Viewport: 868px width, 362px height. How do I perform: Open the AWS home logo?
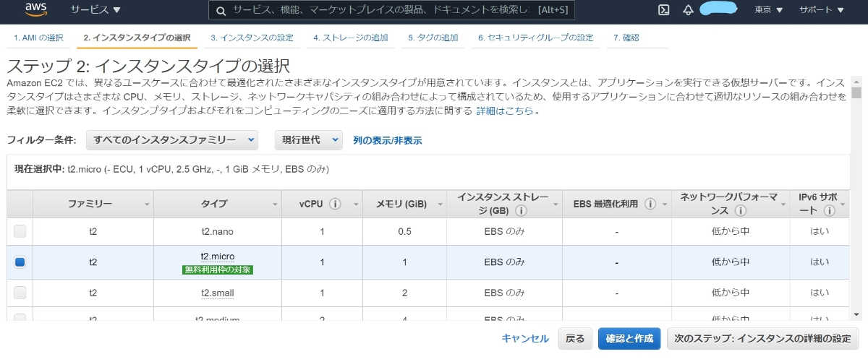click(x=36, y=9)
